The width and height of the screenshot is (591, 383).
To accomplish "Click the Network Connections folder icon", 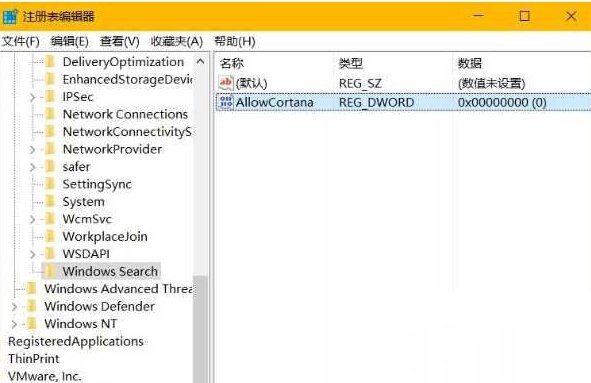I will [50, 114].
